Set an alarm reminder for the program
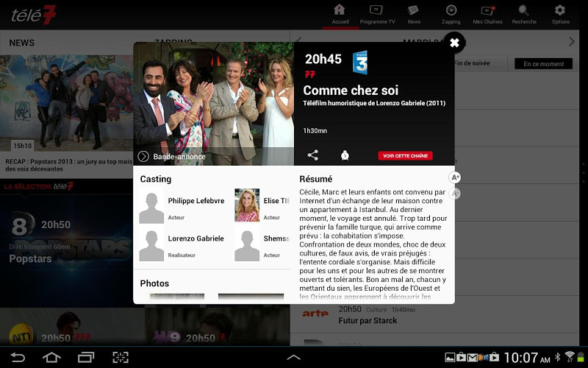 [345, 155]
